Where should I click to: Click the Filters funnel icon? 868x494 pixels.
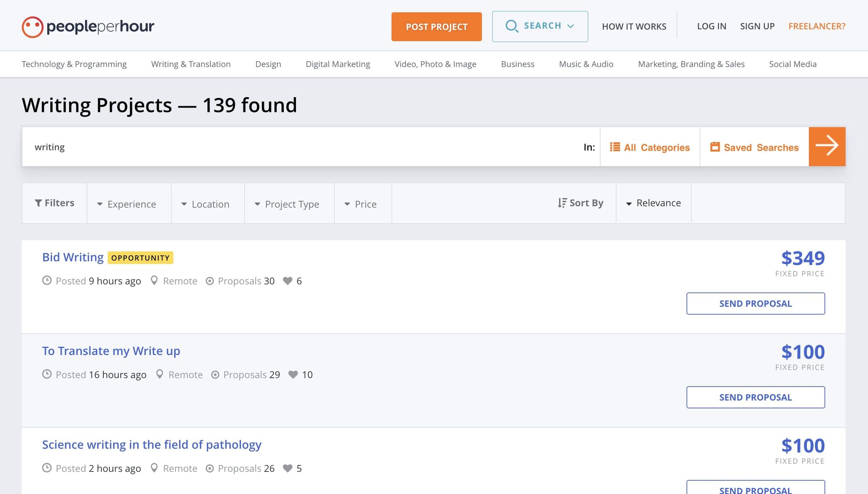coord(38,203)
